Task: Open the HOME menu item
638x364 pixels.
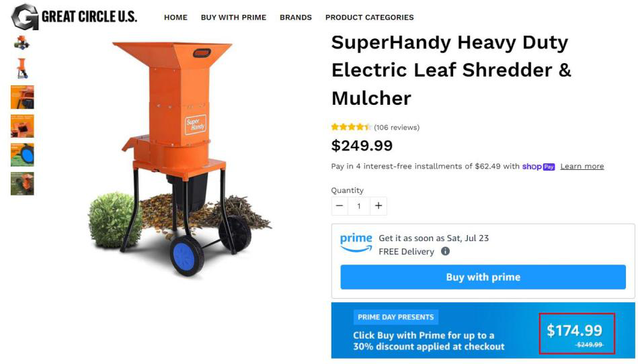Action: pyautogui.click(x=175, y=17)
